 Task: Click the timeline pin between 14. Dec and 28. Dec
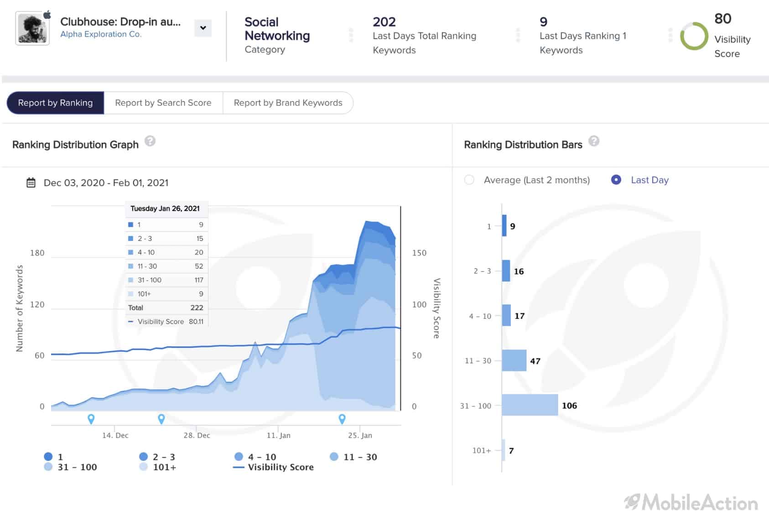161,419
